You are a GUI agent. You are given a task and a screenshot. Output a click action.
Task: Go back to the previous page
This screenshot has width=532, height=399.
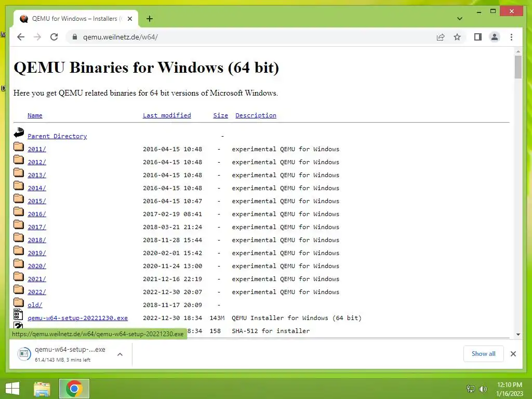(21, 37)
